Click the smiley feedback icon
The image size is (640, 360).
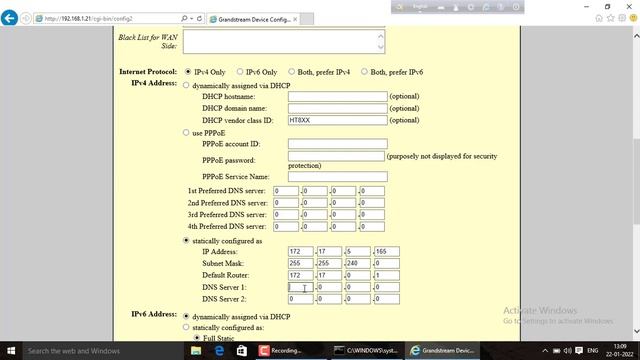click(633, 18)
